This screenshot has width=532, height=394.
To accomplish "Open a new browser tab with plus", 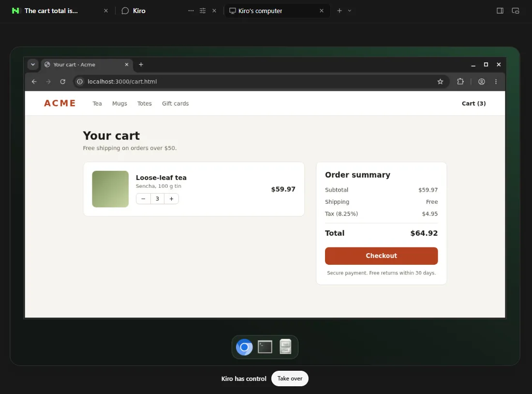I will pyautogui.click(x=141, y=64).
